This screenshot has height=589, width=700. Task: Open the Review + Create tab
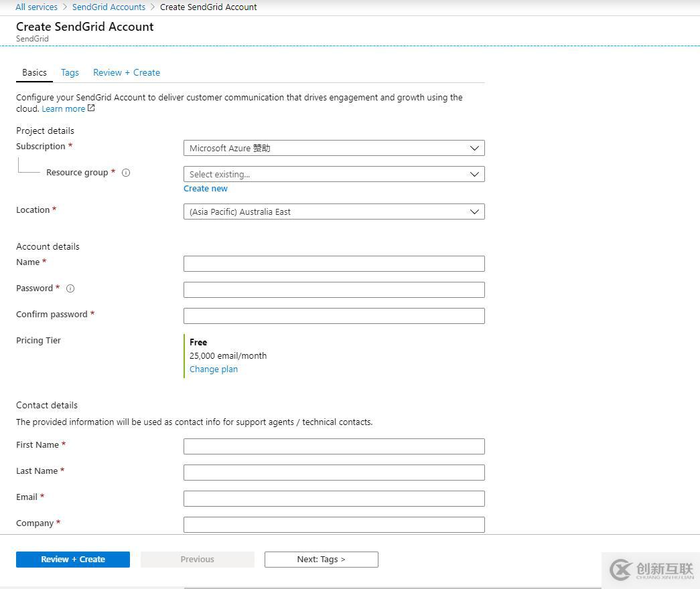point(127,72)
